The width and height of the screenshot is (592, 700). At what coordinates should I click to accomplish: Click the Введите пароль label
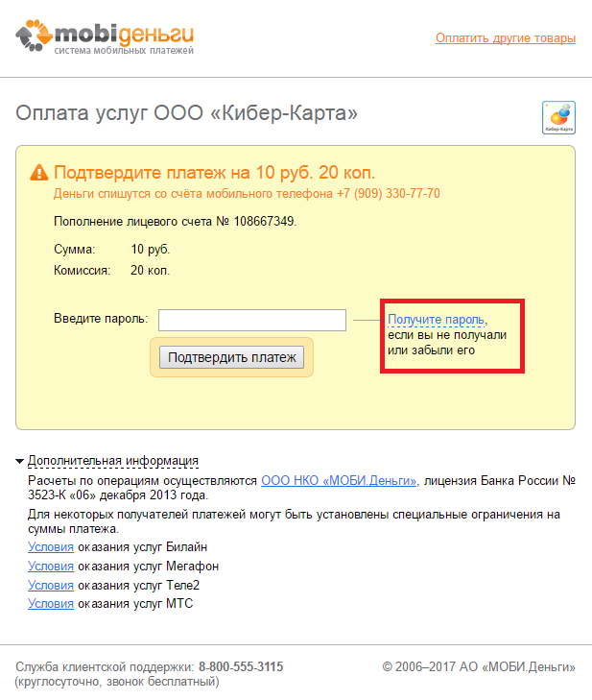click(x=101, y=319)
